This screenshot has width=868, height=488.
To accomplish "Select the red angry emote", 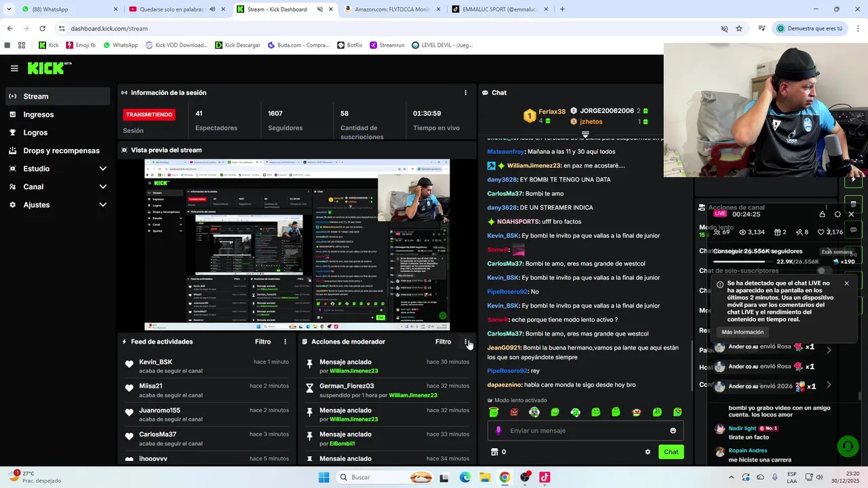I will (x=514, y=412).
